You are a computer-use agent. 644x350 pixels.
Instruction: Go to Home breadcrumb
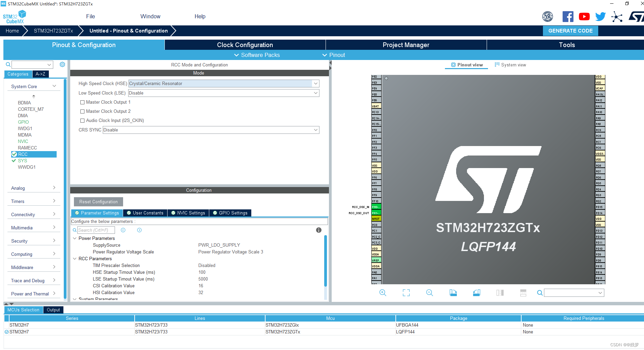click(12, 30)
